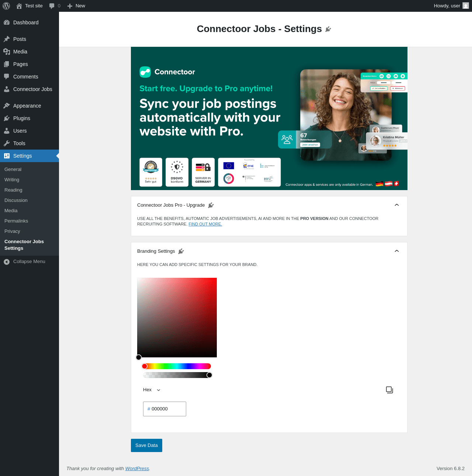Viewport: 472px width, 476px height.
Task: Copy the color value with the copy icon
Action: [x=389, y=390]
